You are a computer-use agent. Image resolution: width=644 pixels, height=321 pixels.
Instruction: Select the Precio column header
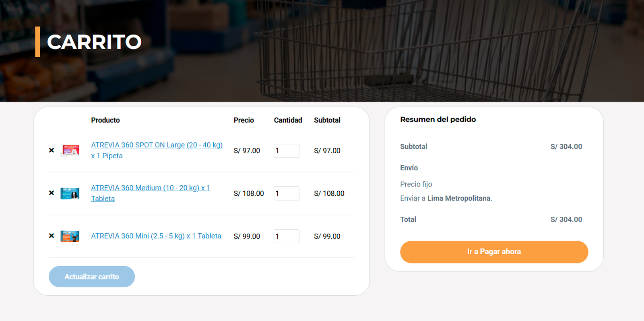244,120
